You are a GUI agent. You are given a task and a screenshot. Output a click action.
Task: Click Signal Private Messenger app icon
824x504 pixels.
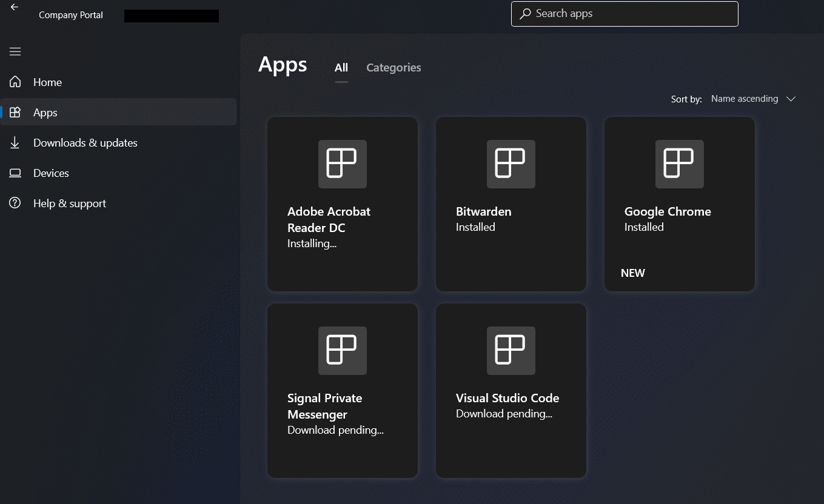pos(343,351)
